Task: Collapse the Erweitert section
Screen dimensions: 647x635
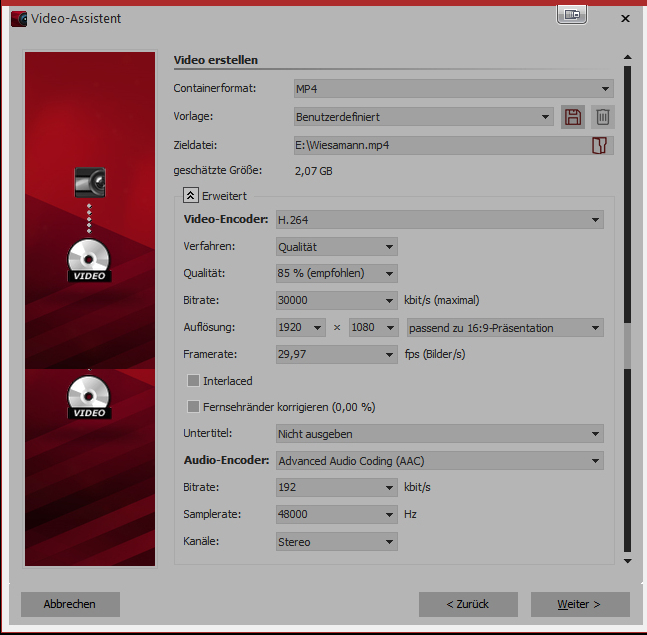Action: (190, 196)
